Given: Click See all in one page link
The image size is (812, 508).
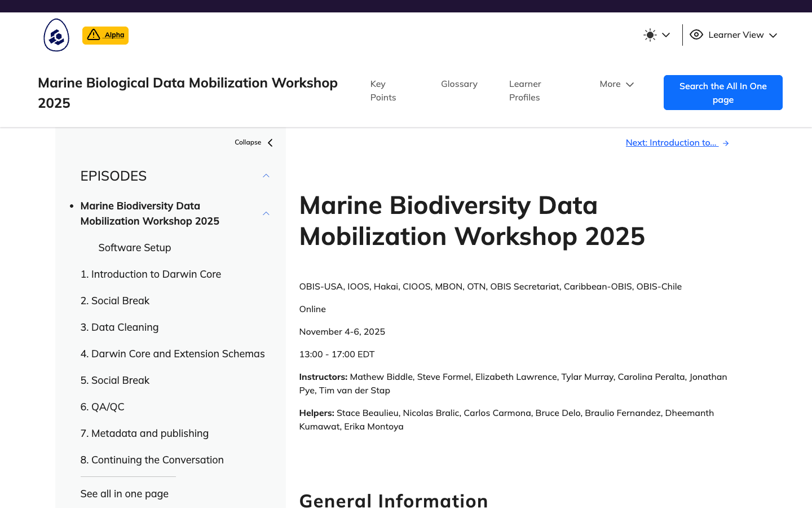Looking at the screenshot, I should pos(125,494).
